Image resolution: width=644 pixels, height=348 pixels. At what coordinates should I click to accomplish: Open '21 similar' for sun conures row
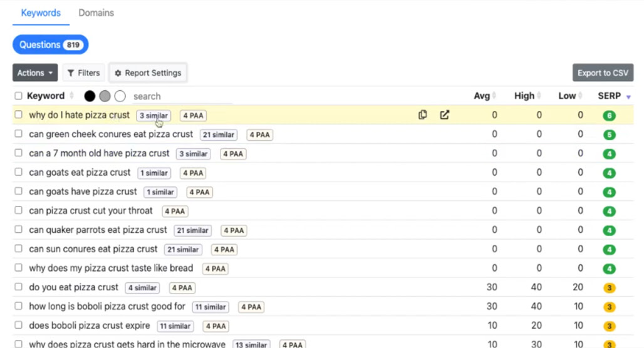coord(183,250)
